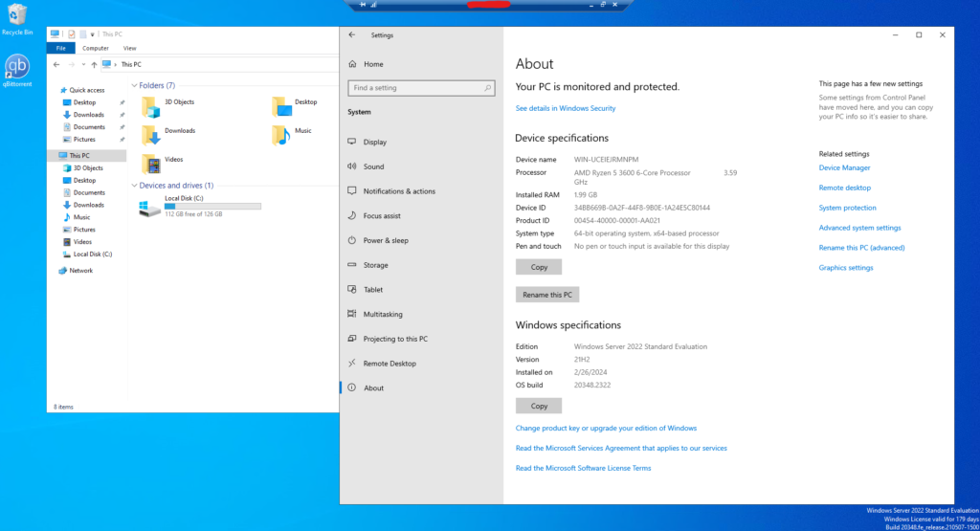Open Power & sleep settings
The image size is (980, 531).
[x=386, y=240]
